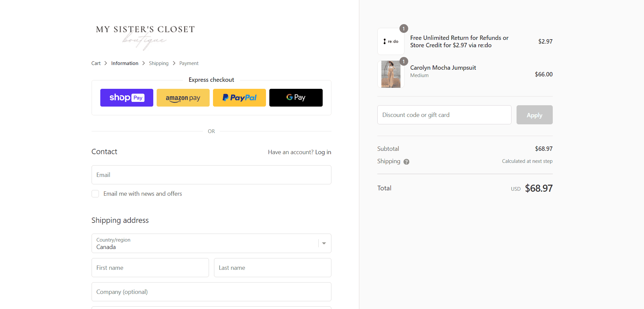Screen dimensions: 644x309
Task: Go back to Cart breadcrumb
Action: coord(96,63)
